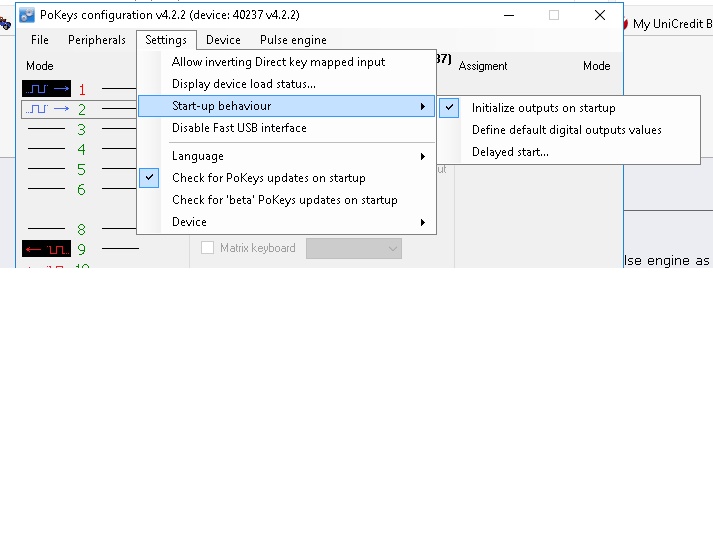This screenshot has height=534, width=713.
Task: Click Disable Fast USB interface
Action: [x=239, y=128]
